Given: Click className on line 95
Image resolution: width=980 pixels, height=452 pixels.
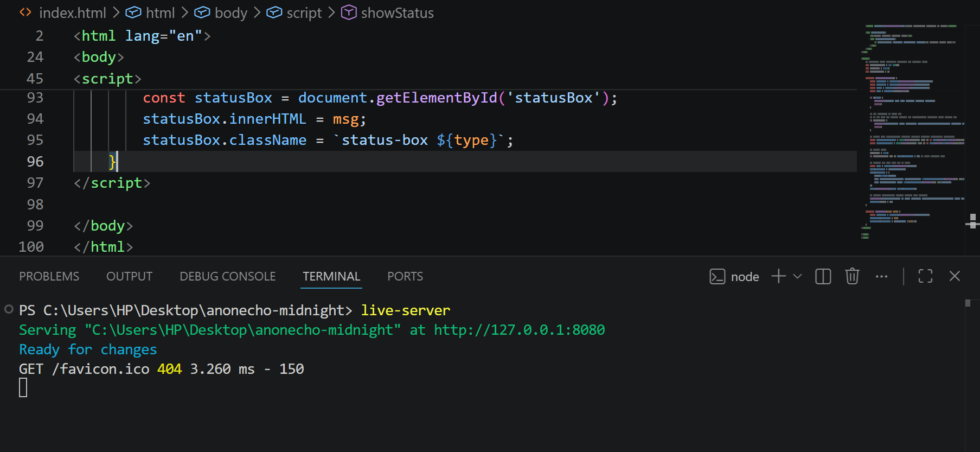Looking at the screenshot, I should (x=267, y=140).
